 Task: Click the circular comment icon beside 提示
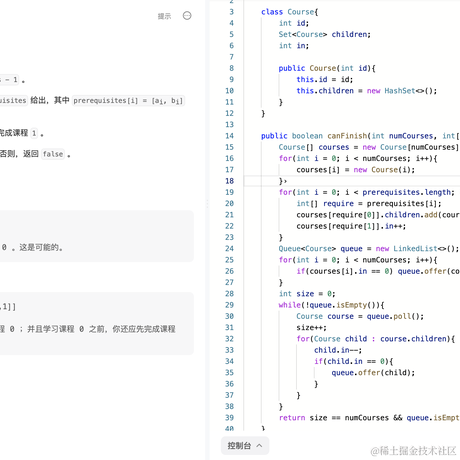point(187,16)
